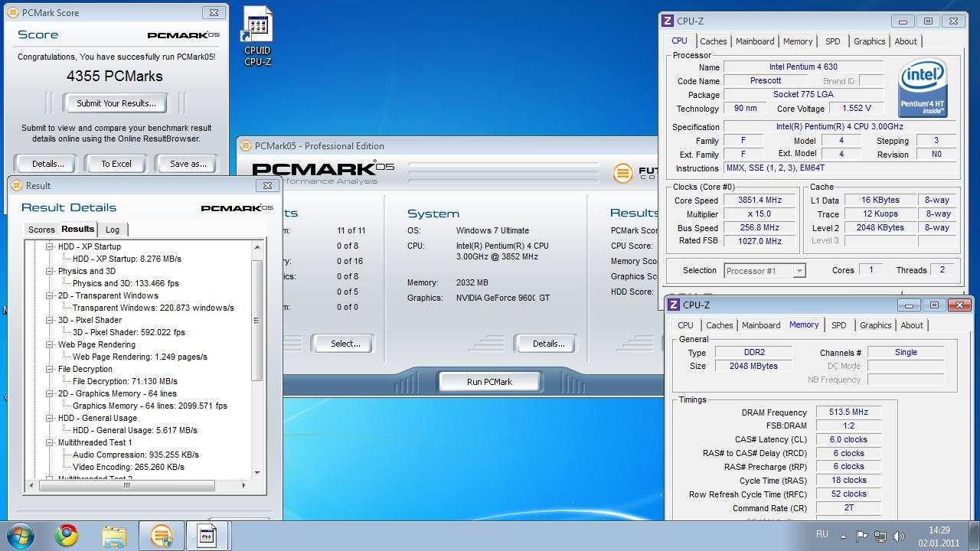
Task: Click the Result tree horizontal scrollbar thumb
Action: 127,485
